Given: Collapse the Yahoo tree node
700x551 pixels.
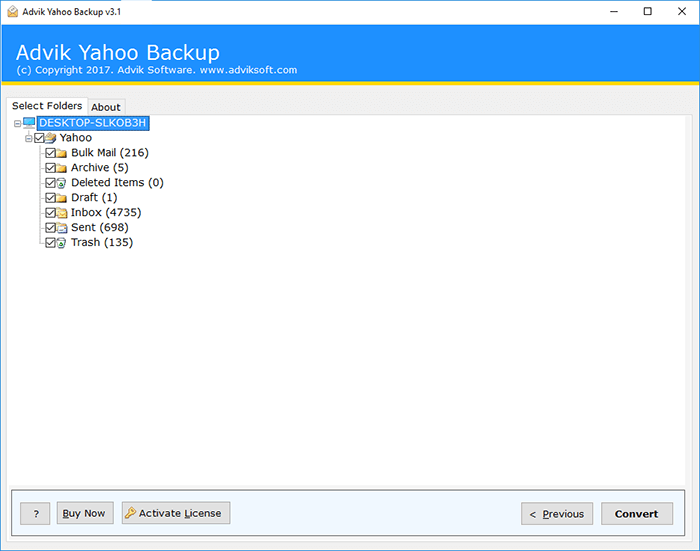Looking at the screenshot, I should [29, 138].
